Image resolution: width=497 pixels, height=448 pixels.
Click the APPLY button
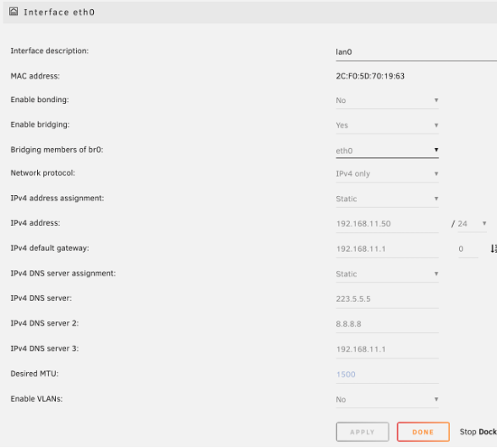tap(363, 432)
